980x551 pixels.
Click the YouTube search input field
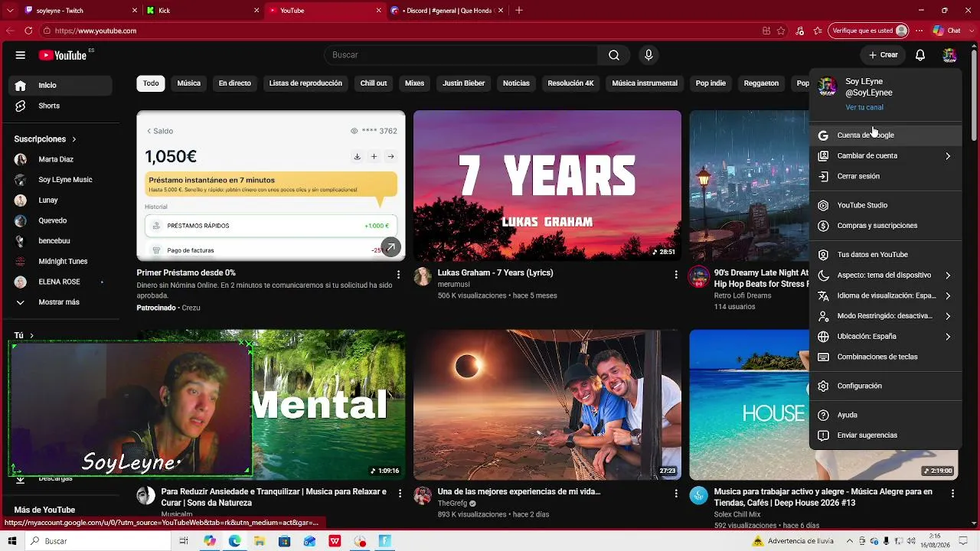click(x=461, y=55)
